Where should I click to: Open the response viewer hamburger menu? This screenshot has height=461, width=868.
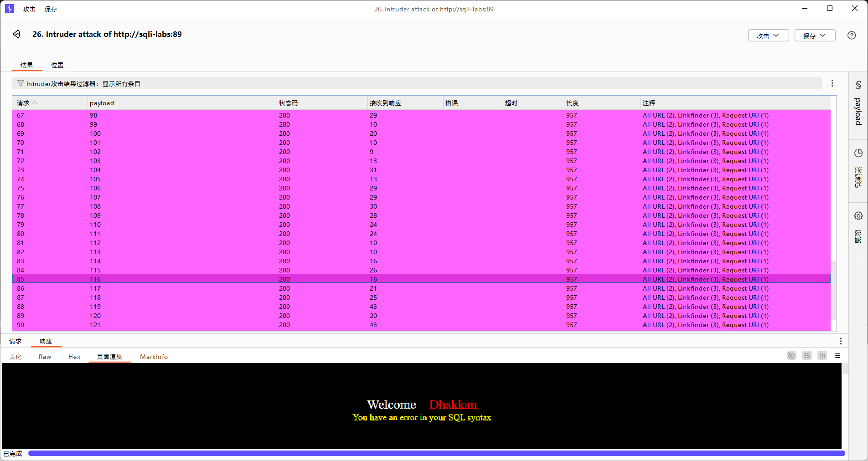point(837,356)
